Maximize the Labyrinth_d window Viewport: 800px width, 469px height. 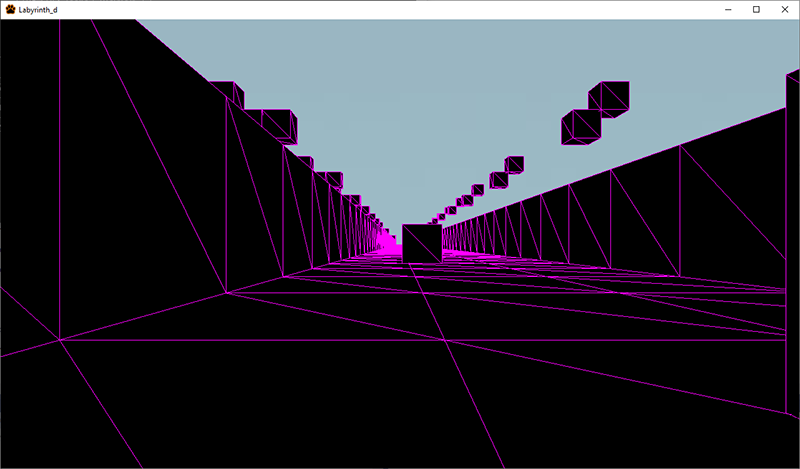point(756,10)
